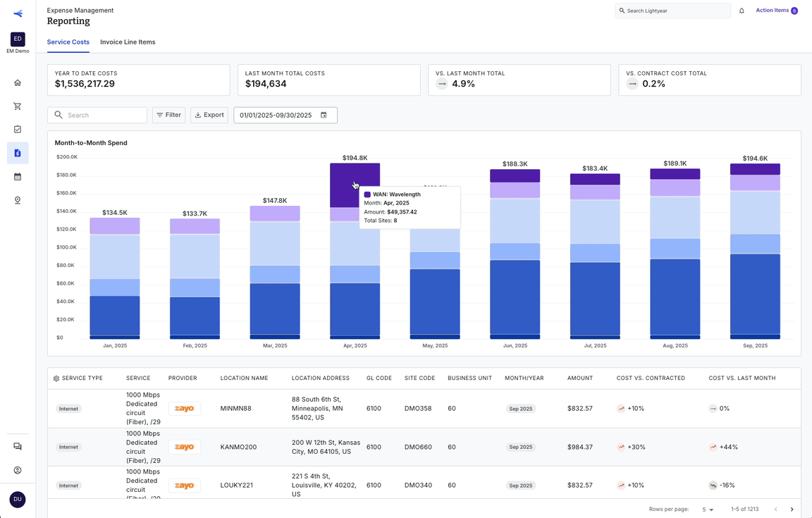Go to next table page arrow
This screenshot has width=812, height=518.
[792, 510]
